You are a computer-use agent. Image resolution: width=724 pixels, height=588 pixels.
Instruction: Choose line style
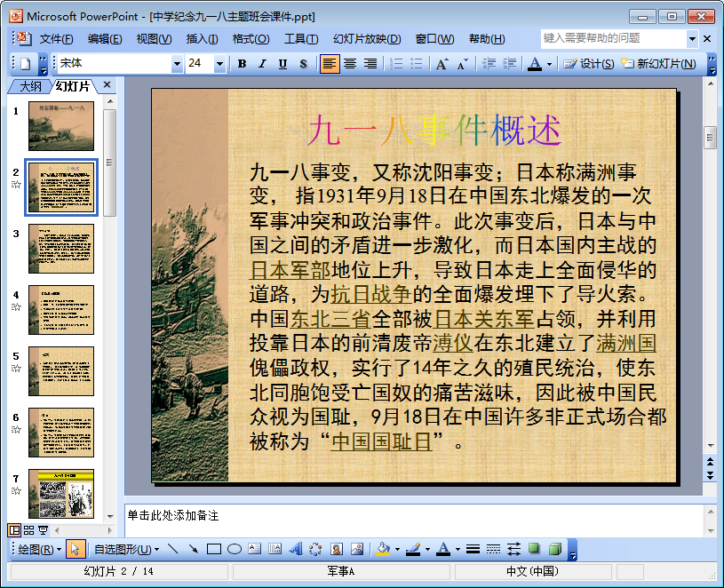click(x=473, y=549)
